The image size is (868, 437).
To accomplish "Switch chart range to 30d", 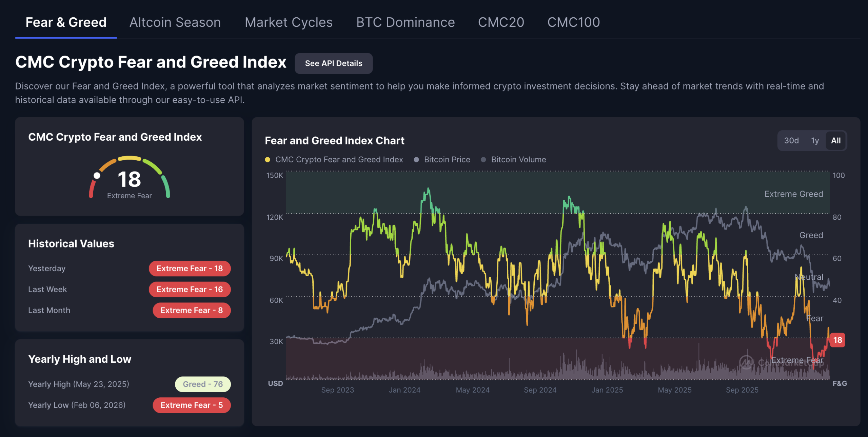I will tap(791, 141).
